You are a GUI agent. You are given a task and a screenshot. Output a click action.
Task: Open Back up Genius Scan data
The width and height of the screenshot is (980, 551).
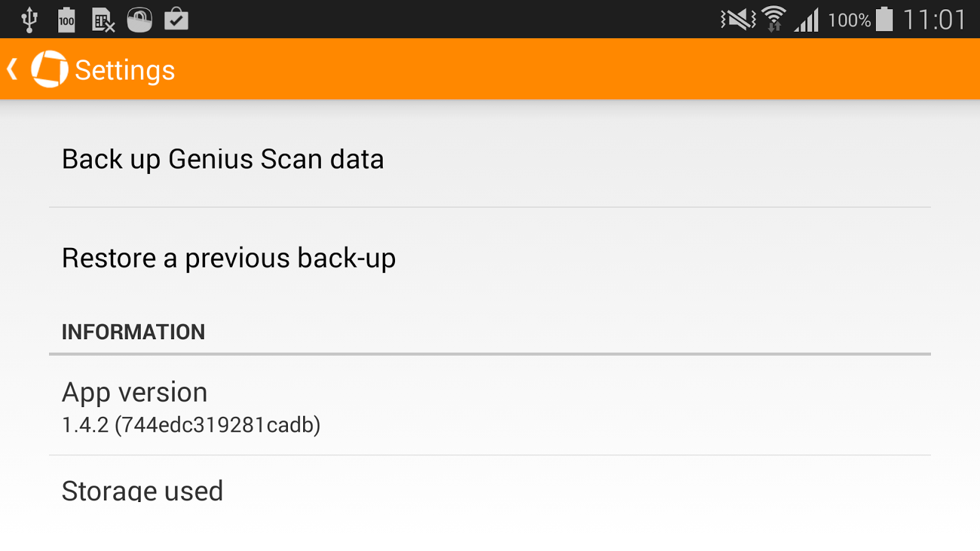pos(490,159)
